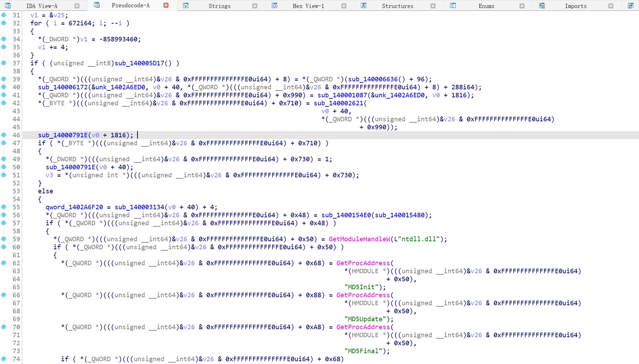Click the green Strings tab icon
This screenshot has width=639, height=364.
186,6
